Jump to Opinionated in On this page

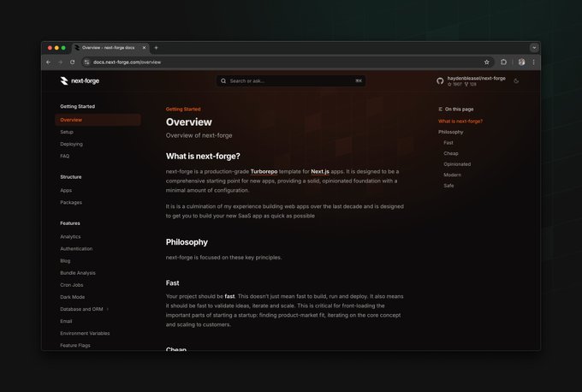[x=457, y=164]
